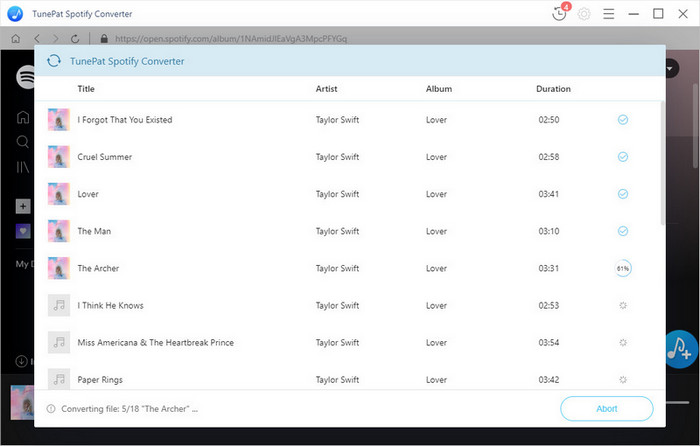The height and width of the screenshot is (446, 700).
Task: Click the info icon beside Converting file status
Action: [x=51, y=408]
